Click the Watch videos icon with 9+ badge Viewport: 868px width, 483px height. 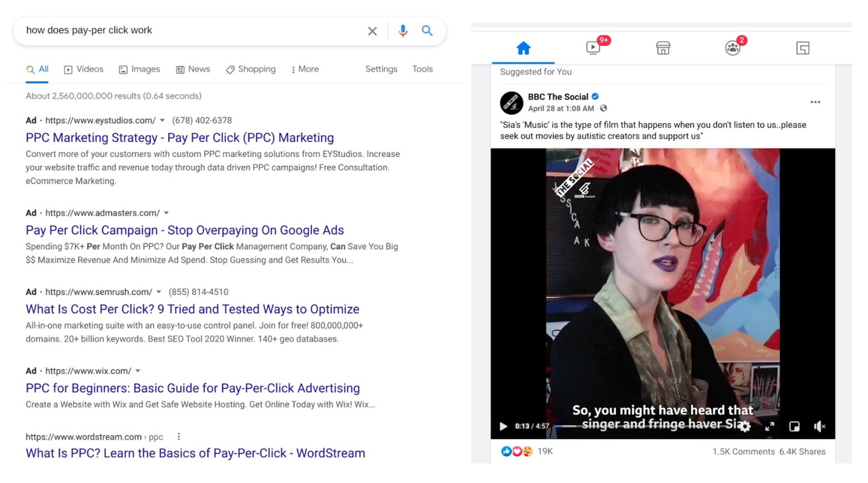tap(594, 47)
